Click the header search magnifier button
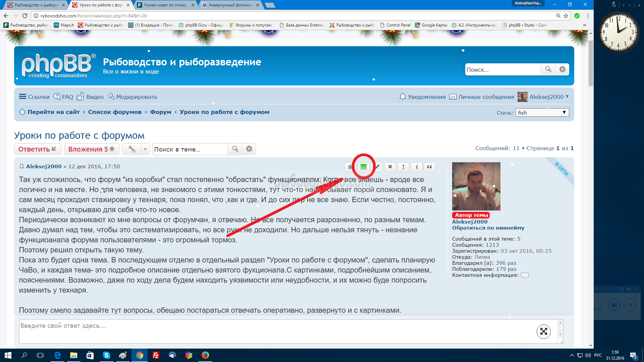Image resolution: width=644 pixels, height=362 pixels. click(x=548, y=69)
